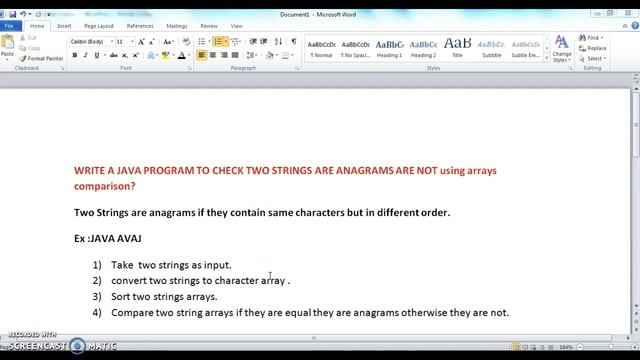Click the Increase Indent icon
The height and width of the screenshot is (360, 640).
(264, 42)
